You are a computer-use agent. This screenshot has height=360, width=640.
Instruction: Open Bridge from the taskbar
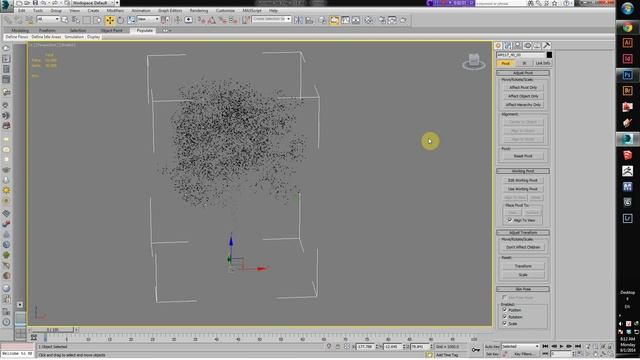[627, 91]
